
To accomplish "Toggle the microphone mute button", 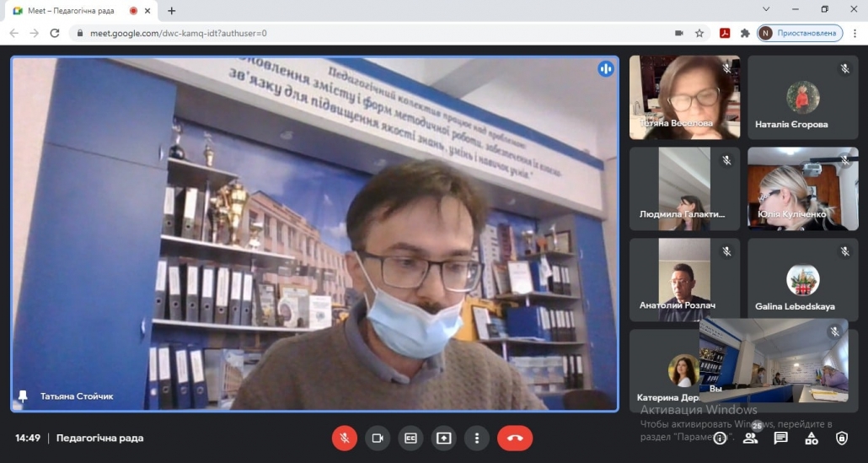I will click(x=345, y=438).
